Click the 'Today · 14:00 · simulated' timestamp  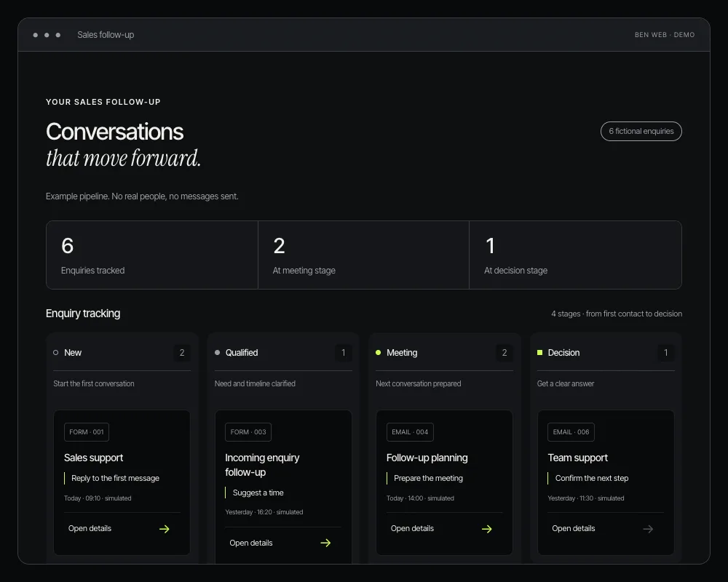[x=420, y=498]
